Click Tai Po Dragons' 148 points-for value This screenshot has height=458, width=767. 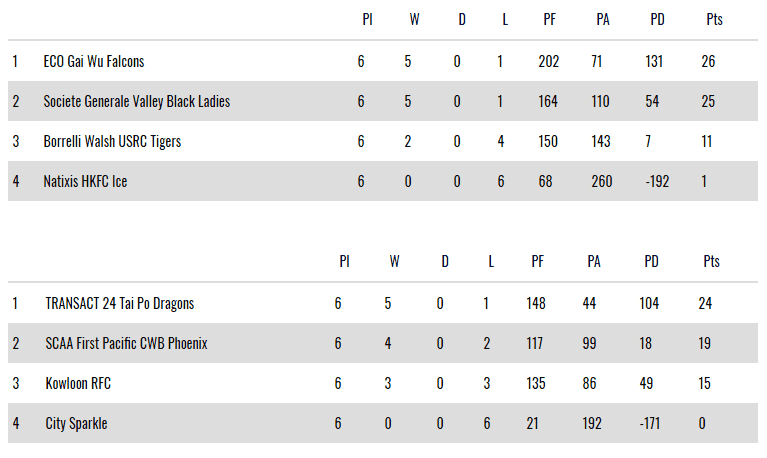pyautogui.click(x=538, y=303)
